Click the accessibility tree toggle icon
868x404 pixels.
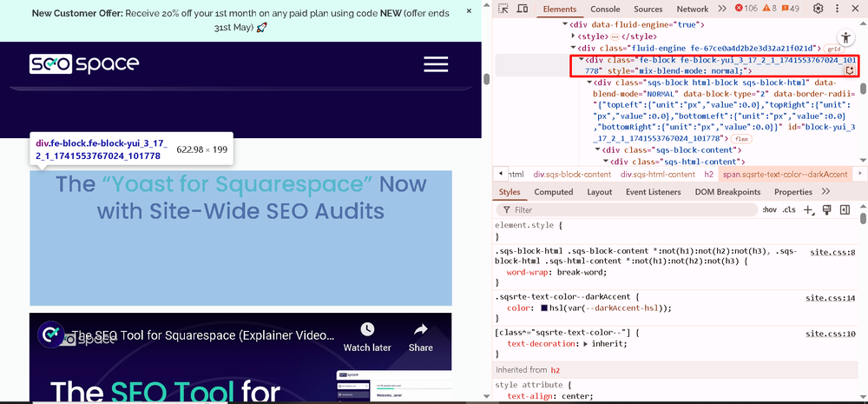[845, 38]
